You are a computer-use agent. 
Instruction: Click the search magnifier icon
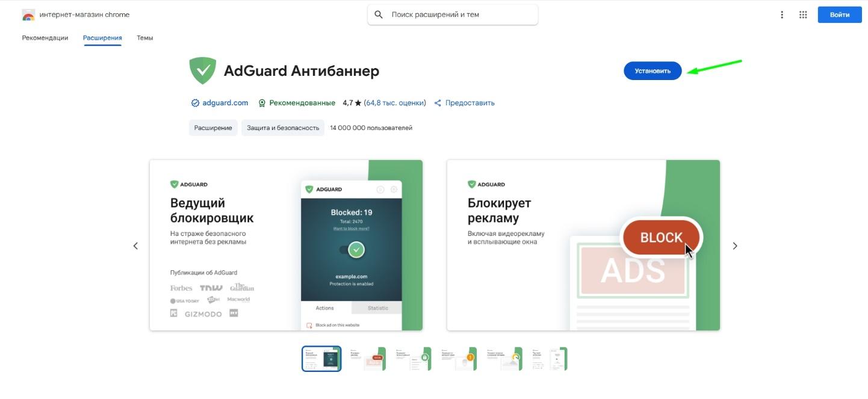click(379, 14)
